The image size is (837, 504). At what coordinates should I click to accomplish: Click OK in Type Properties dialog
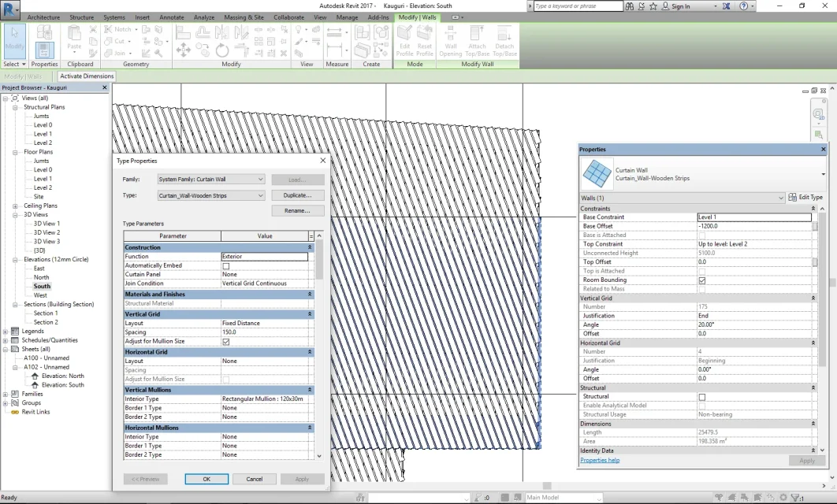click(206, 479)
